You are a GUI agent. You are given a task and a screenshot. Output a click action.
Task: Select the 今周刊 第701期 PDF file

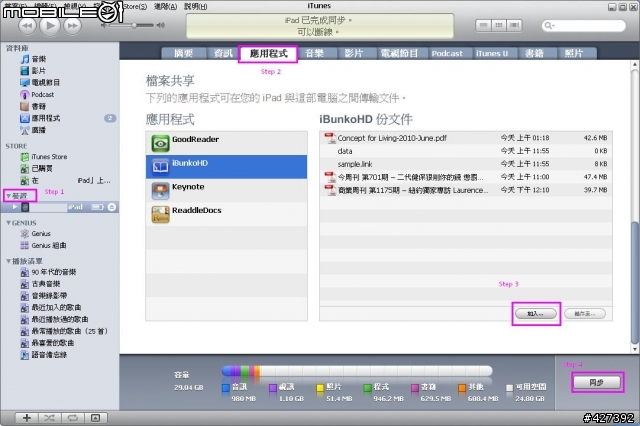[x=466, y=177]
